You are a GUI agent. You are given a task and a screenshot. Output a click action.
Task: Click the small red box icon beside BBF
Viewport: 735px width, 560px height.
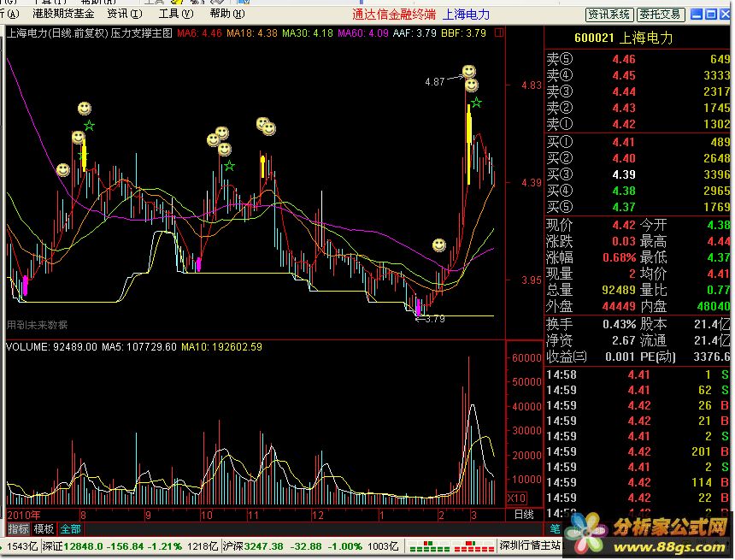point(499,32)
